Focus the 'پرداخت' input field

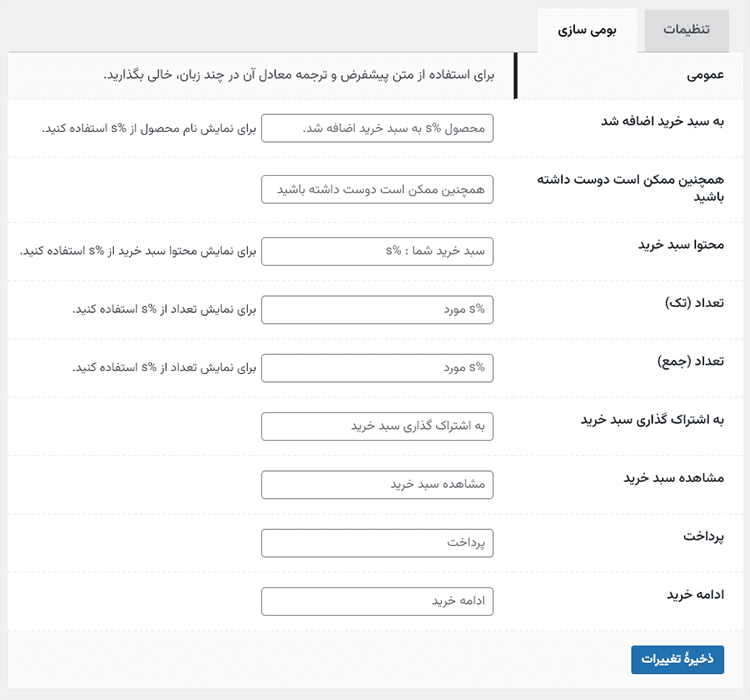click(377, 543)
